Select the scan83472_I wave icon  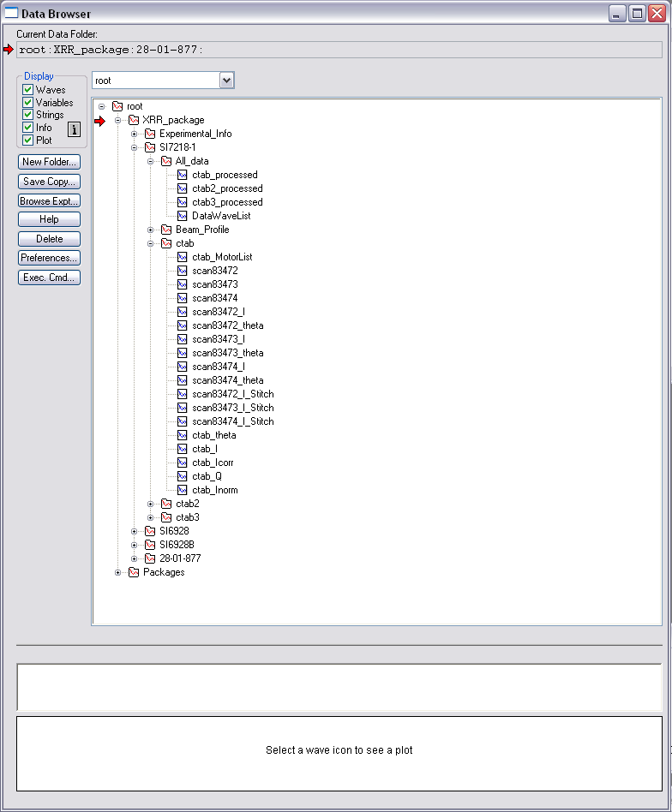(183, 312)
